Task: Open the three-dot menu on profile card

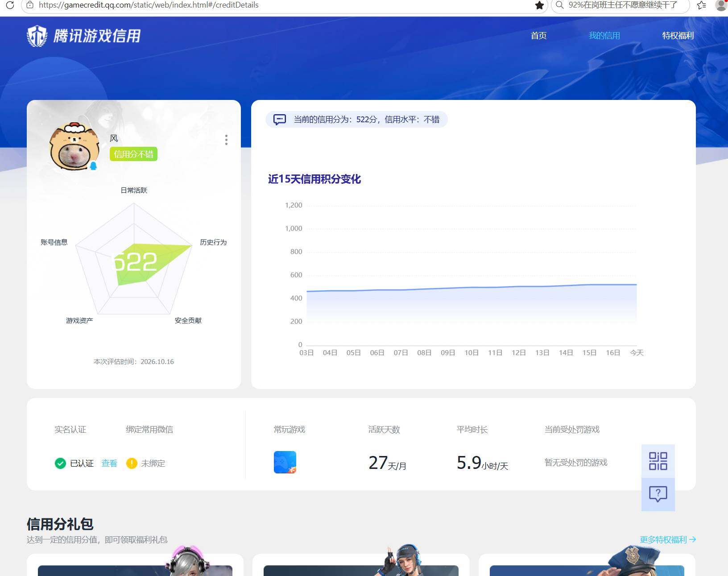Action: 226,140
